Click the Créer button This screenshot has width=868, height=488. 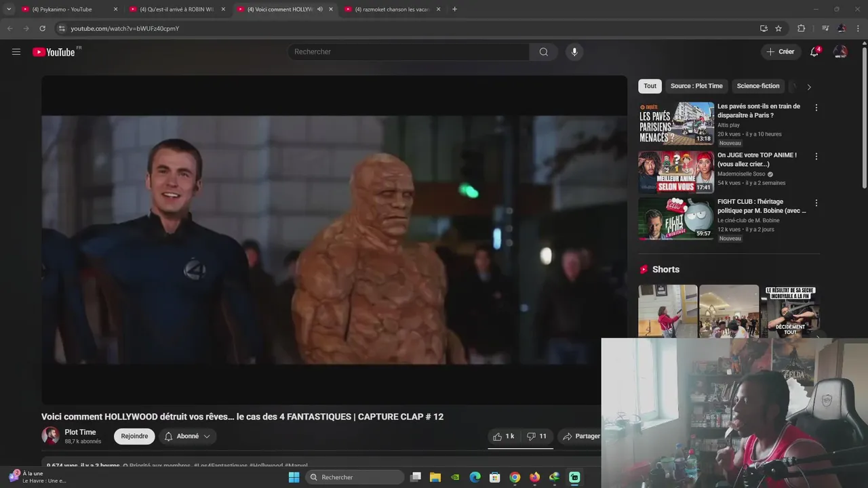point(779,52)
